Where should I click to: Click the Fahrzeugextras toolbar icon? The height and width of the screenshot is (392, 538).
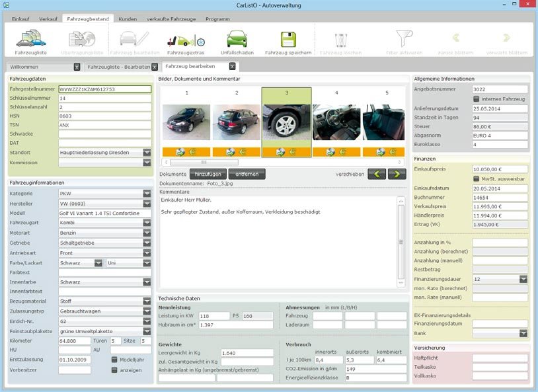(x=185, y=40)
